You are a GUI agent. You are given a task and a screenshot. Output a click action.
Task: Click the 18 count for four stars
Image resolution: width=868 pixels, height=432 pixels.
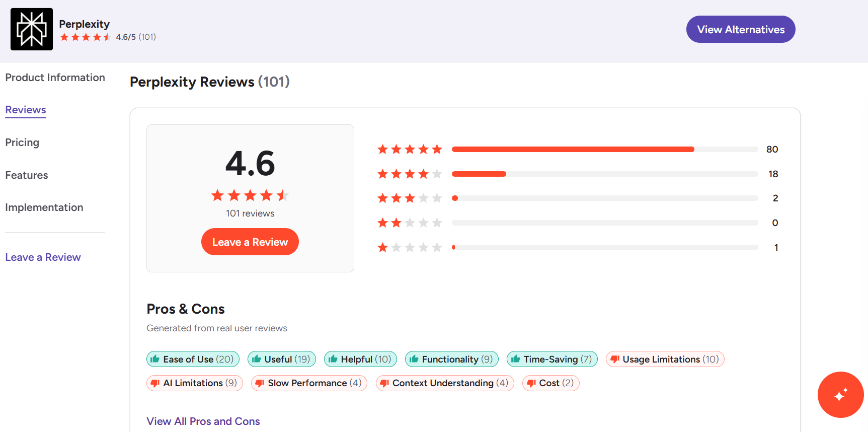pyautogui.click(x=773, y=174)
